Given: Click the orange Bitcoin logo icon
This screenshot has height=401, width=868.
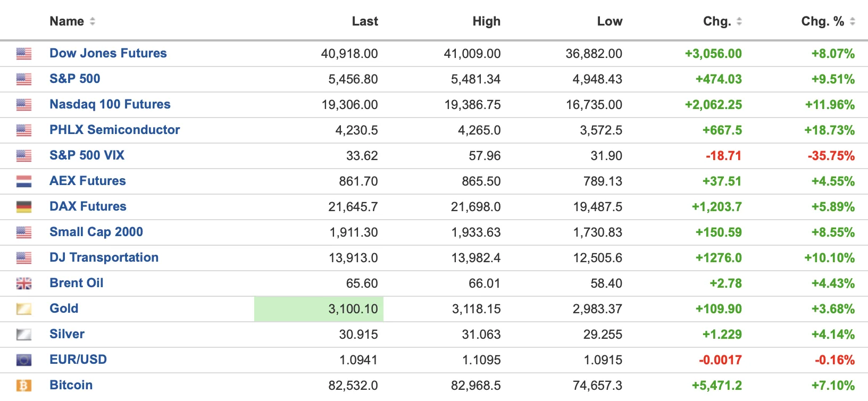Looking at the screenshot, I should [x=24, y=386].
